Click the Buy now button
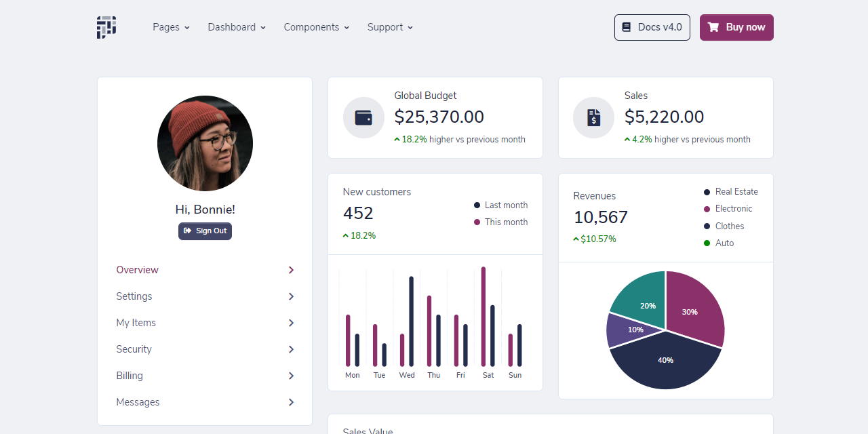This screenshot has width=868, height=434. tap(736, 27)
